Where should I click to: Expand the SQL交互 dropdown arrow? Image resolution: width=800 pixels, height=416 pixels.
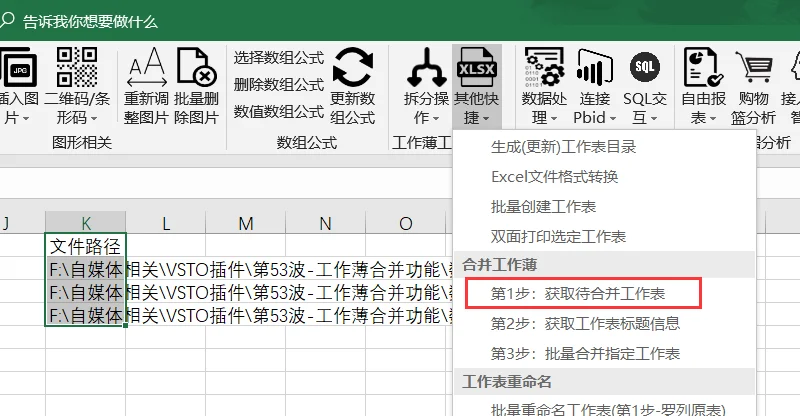click(654, 119)
